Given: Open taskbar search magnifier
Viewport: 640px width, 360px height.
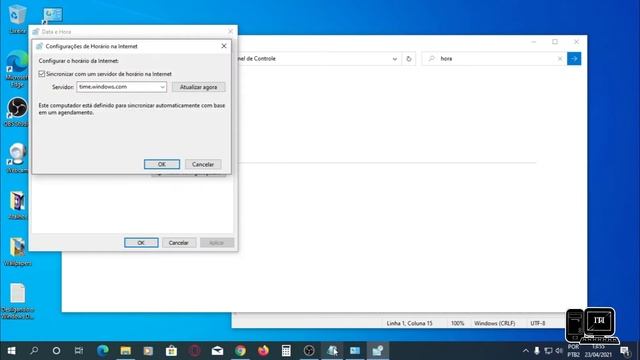Looking at the screenshot, I should pyautogui.click(x=34, y=351).
